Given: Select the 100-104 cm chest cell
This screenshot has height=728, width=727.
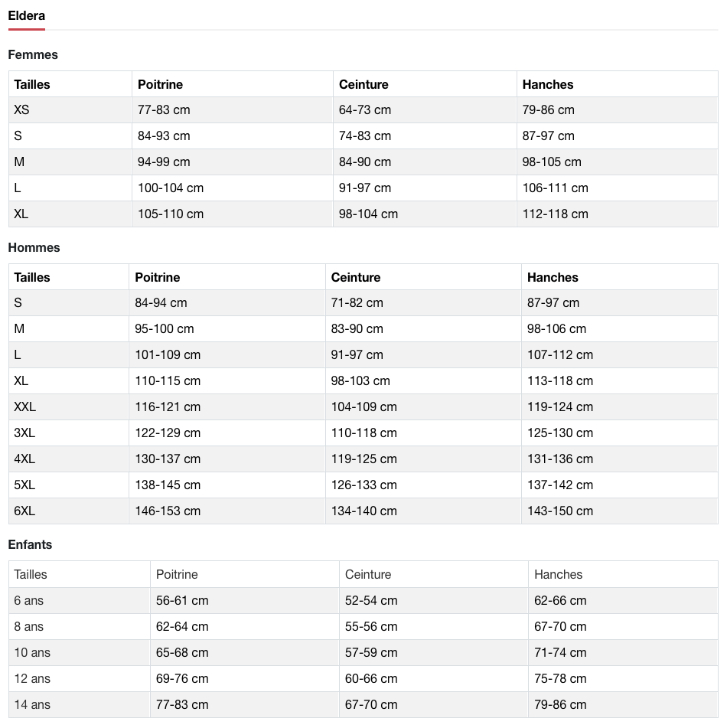Looking at the screenshot, I should [x=171, y=188].
